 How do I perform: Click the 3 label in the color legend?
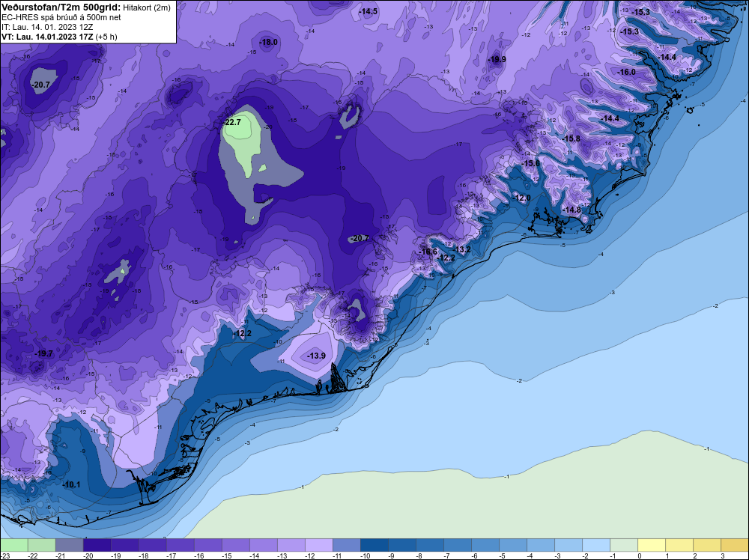722,556
